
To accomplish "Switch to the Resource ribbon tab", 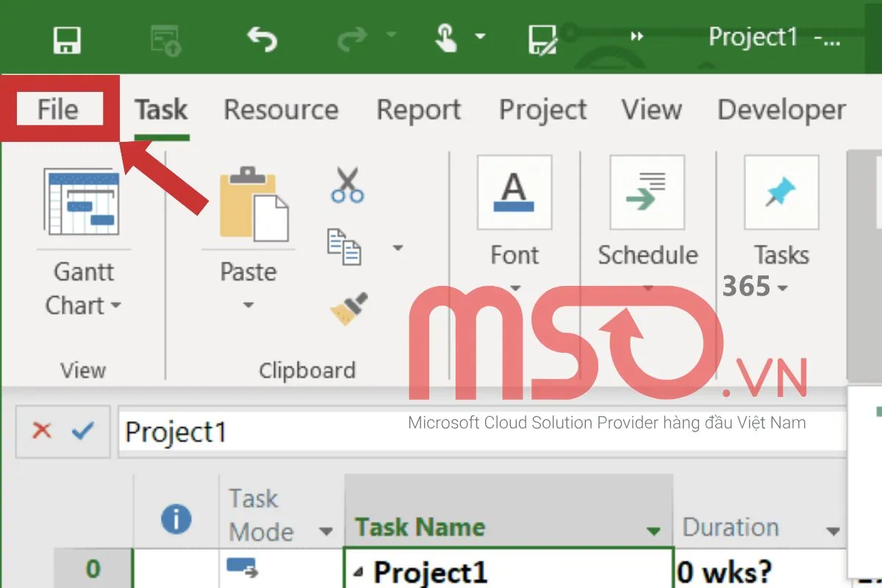I will (281, 109).
